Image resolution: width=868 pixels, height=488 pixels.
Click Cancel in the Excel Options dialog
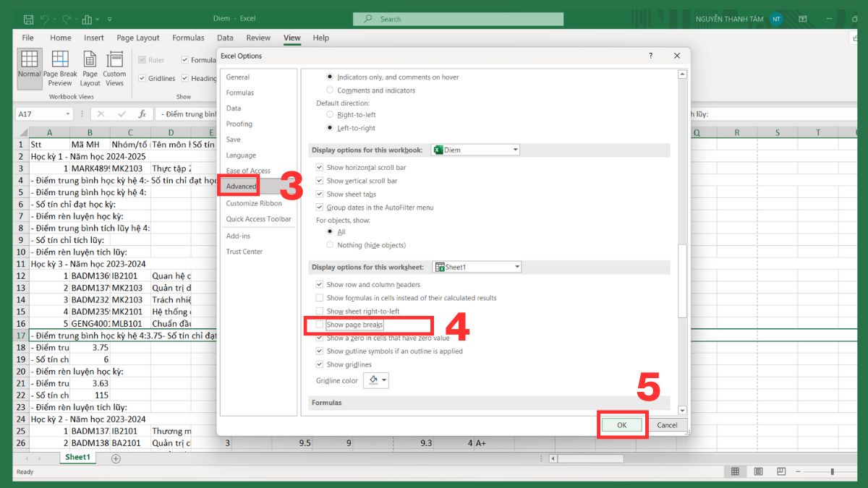click(x=666, y=425)
